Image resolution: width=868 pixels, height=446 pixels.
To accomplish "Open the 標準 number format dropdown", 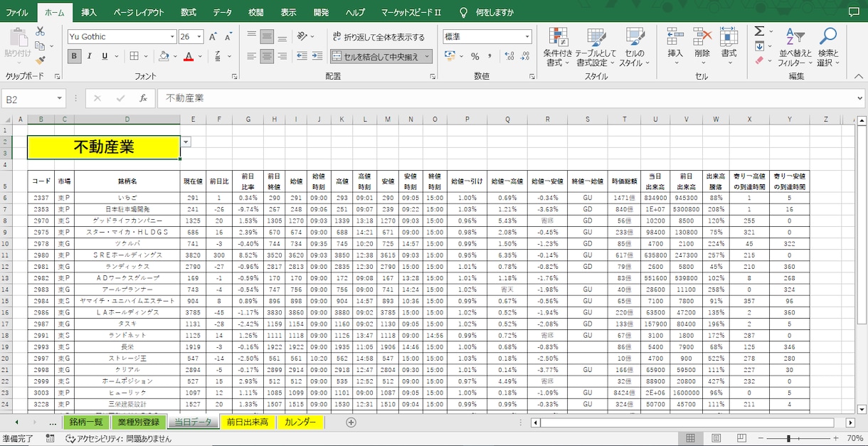I will [527, 36].
